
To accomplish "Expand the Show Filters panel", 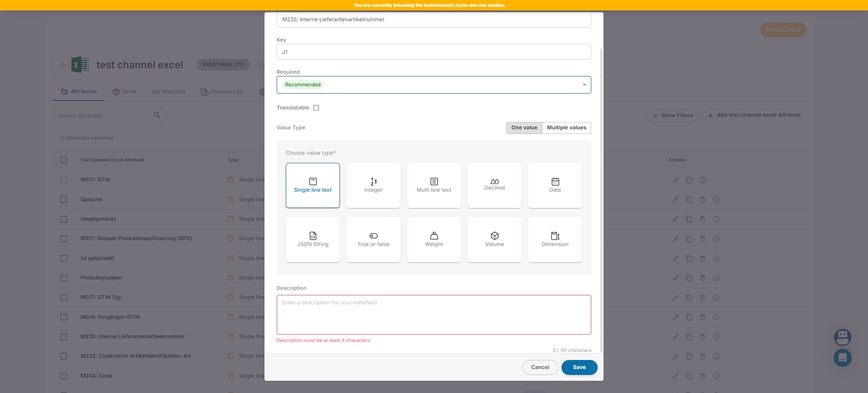I will [x=672, y=115].
